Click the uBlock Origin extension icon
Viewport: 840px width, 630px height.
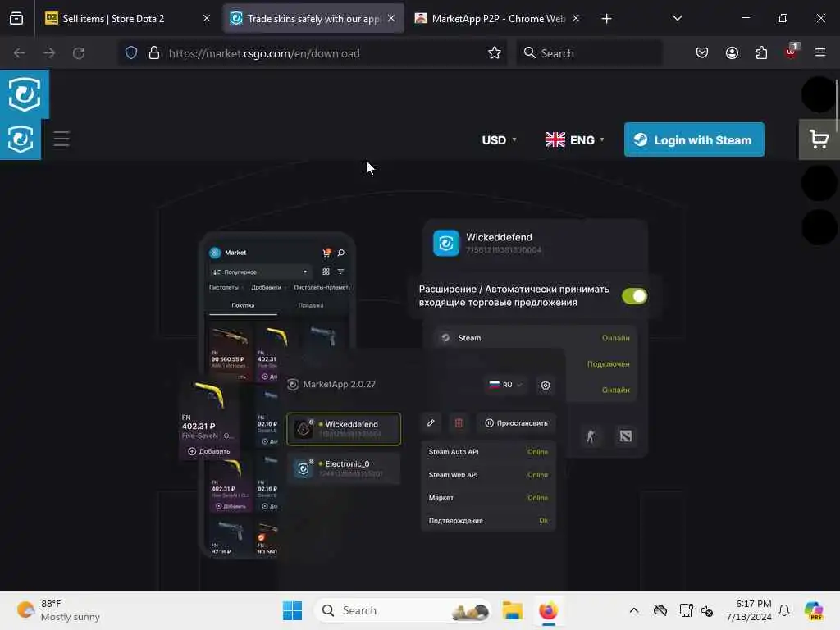[x=792, y=52]
